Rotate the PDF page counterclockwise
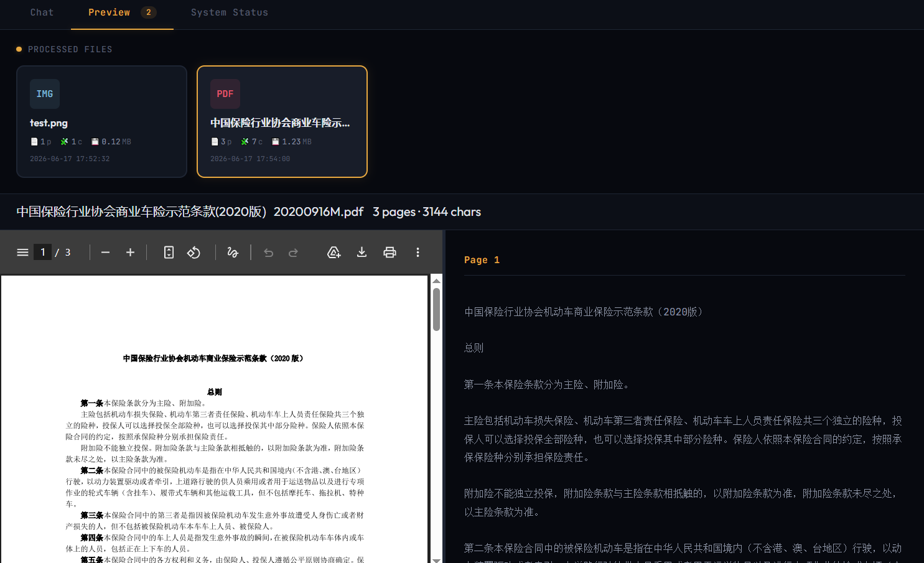 coord(194,252)
